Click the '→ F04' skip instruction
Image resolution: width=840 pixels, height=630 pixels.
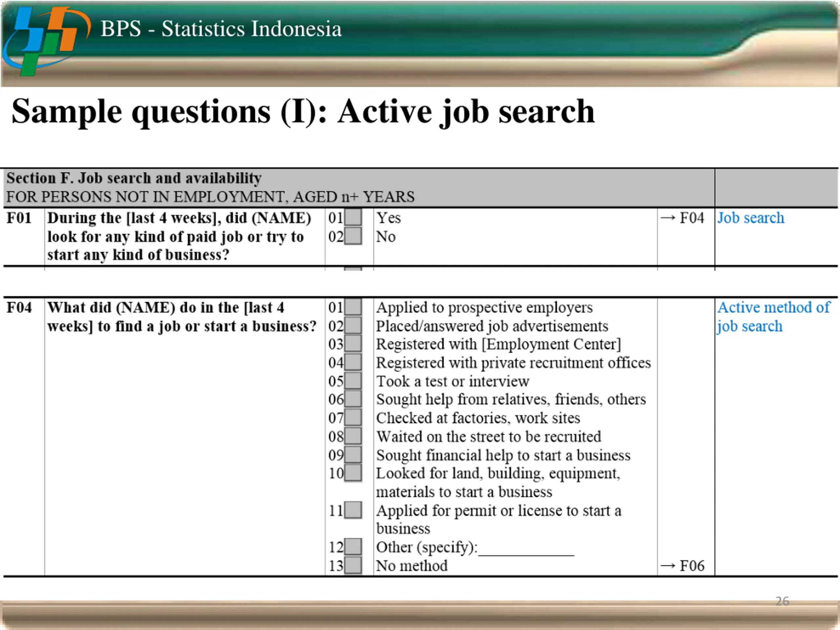click(682, 218)
